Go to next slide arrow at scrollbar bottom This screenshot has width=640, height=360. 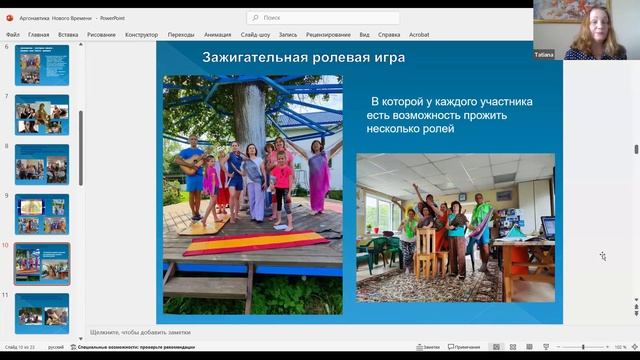[x=636, y=313]
